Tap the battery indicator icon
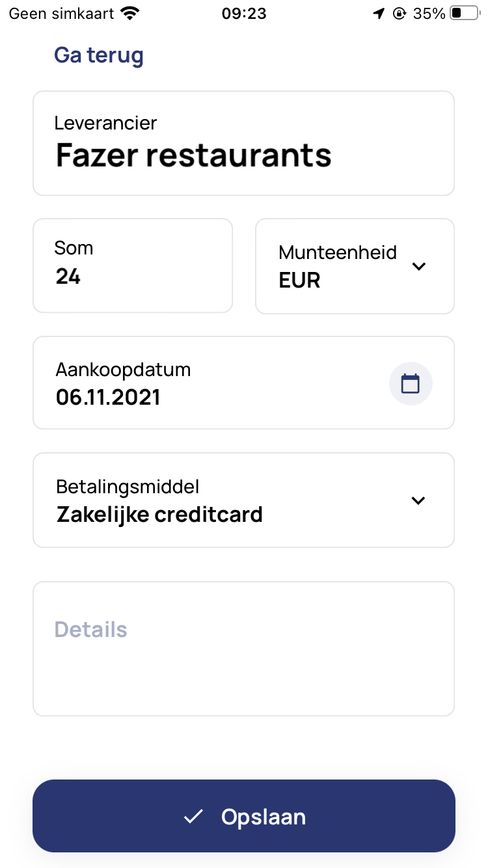 tap(464, 13)
